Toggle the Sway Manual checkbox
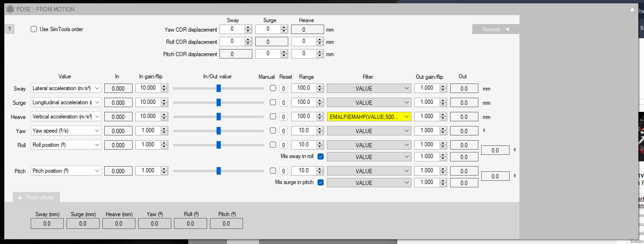The height and width of the screenshot is (244, 644). 273,88
